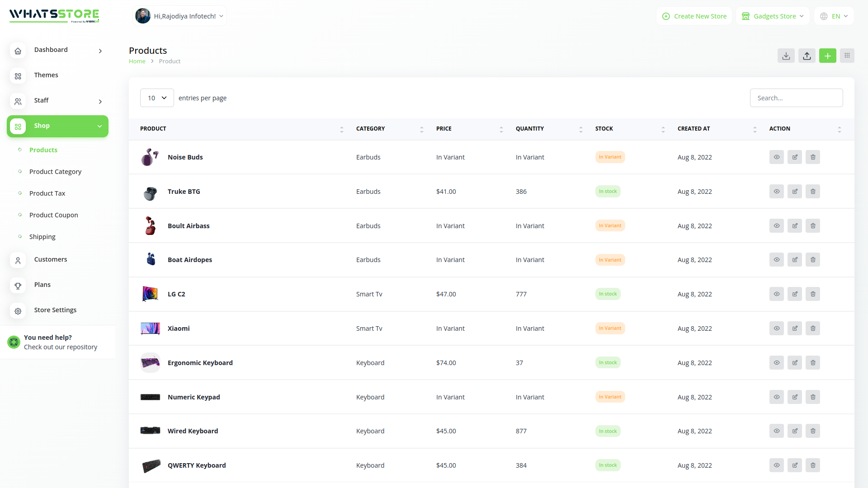Edit the Truke BTG product
The height and width of the screenshot is (488, 868).
click(794, 192)
